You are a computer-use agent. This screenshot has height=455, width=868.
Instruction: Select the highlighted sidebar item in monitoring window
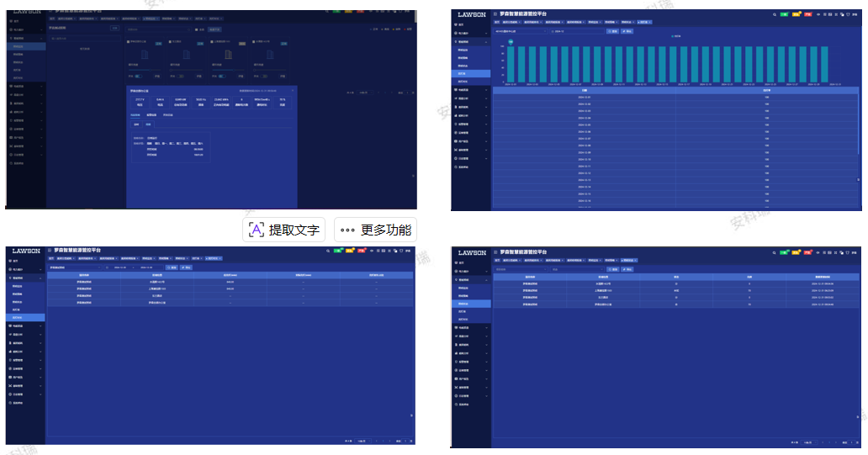pos(26,46)
